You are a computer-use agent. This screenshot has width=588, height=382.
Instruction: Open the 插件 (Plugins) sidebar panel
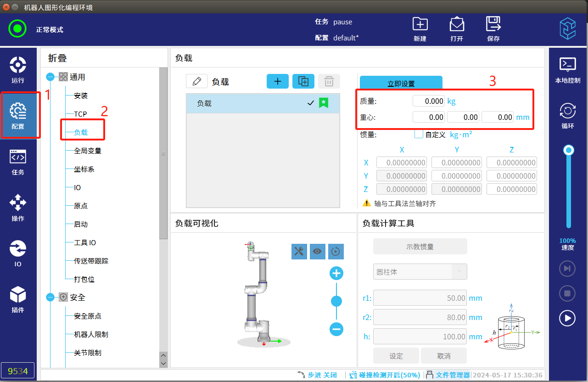(x=18, y=299)
